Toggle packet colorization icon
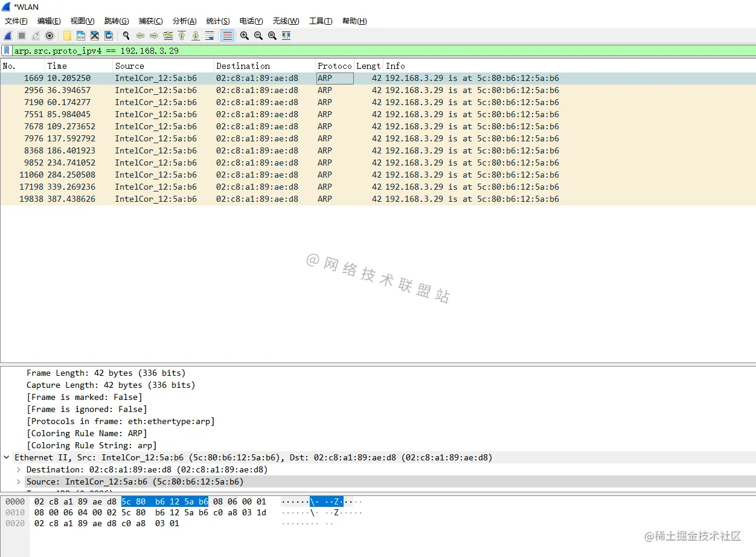 [227, 36]
